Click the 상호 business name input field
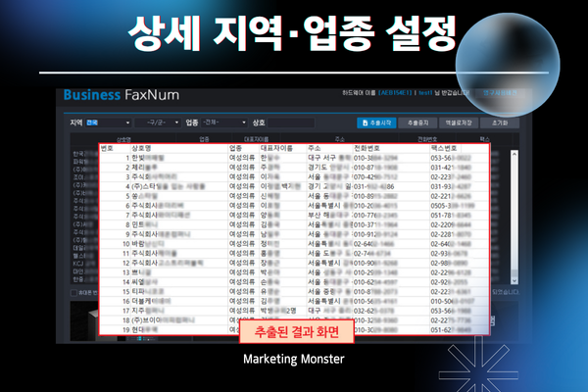Viewport: 588px width, 392px height. point(291,122)
